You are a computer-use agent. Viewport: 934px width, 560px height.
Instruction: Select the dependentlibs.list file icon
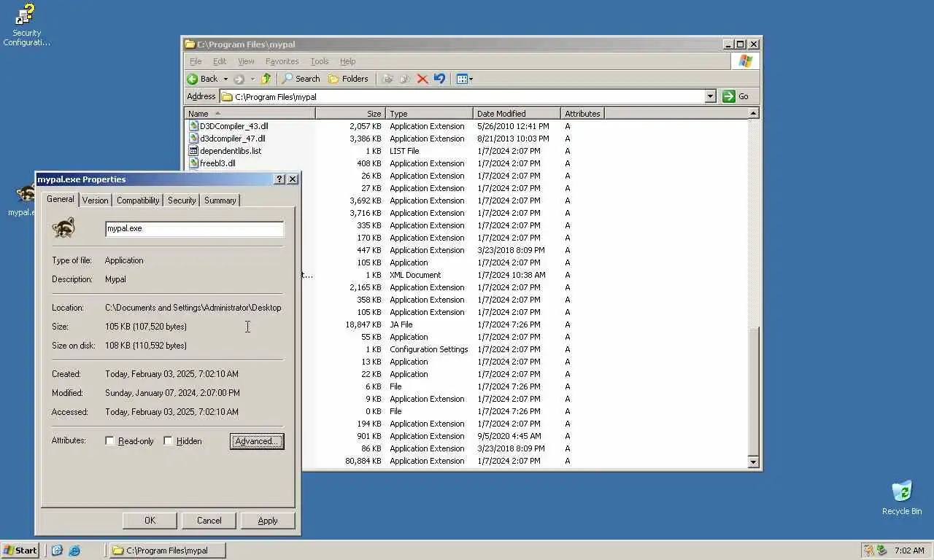193,151
